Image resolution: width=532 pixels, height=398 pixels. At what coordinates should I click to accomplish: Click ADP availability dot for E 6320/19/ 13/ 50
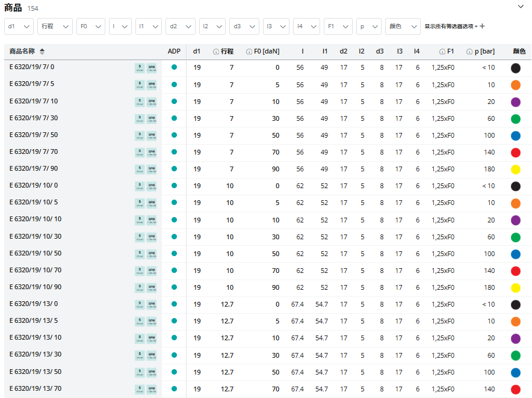[x=174, y=372]
